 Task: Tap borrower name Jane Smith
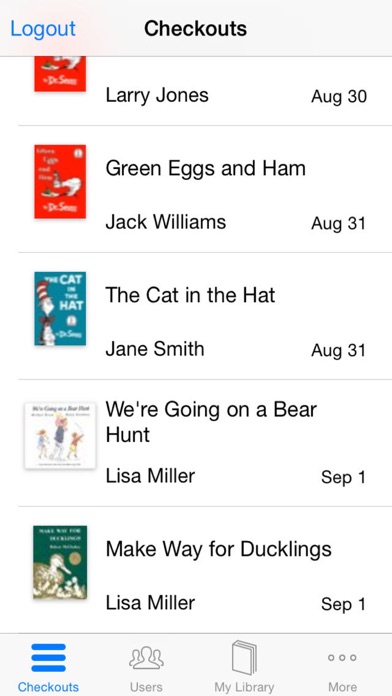pyautogui.click(x=154, y=349)
